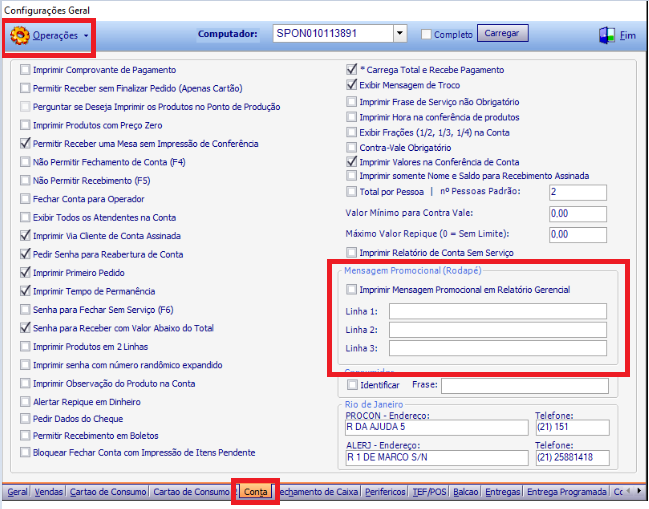Check Permitir Receber sem Finalizar Pedido

(x=25, y=88)
